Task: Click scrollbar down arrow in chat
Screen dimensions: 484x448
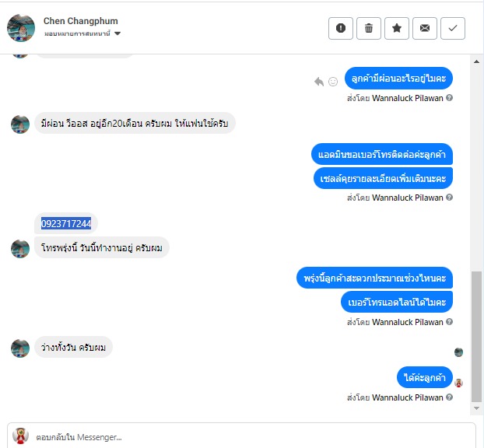Action: click(476, 408)
